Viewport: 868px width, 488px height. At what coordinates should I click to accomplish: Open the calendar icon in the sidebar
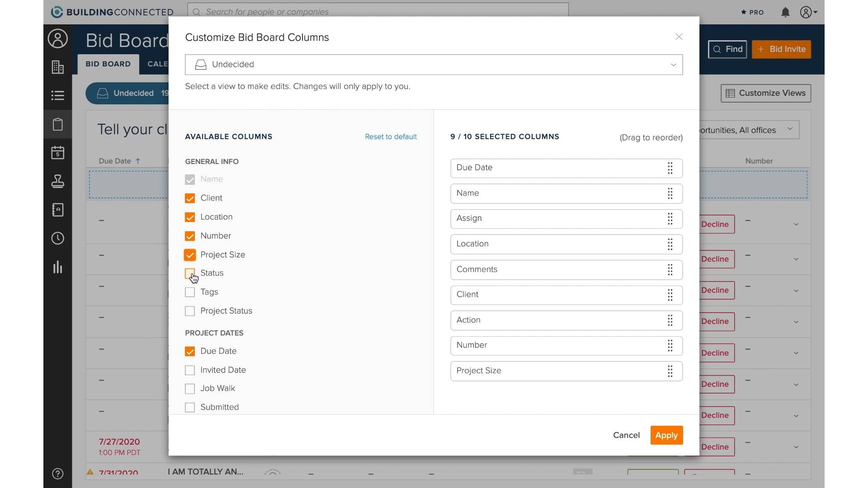pyautogui.click(x=57, y=152)
